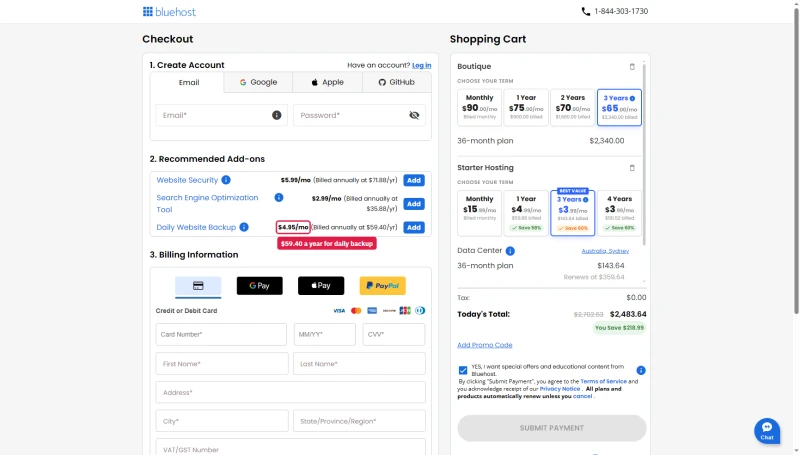Click the Email input field
Screen dimensions: 800x455
(221, 115)
